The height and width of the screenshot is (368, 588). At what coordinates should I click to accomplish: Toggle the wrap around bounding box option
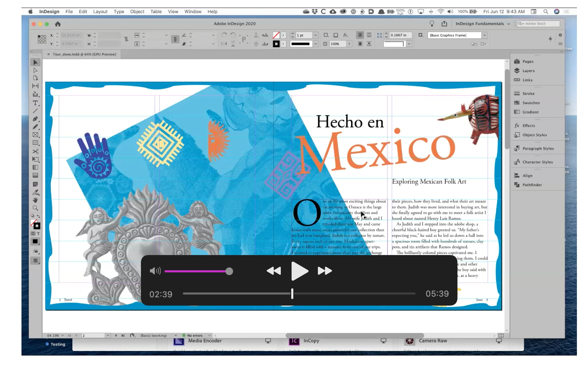click(x=369, y=35)
